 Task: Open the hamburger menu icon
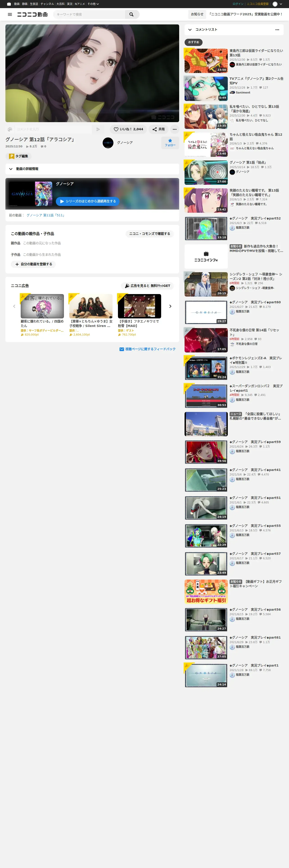10,14
